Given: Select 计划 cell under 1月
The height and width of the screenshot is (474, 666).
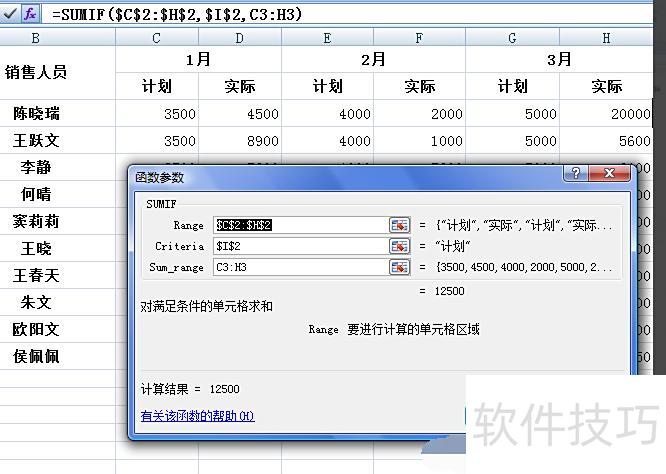Looking at the screenshot, I should pyautogui.click(x=157, y=86).
